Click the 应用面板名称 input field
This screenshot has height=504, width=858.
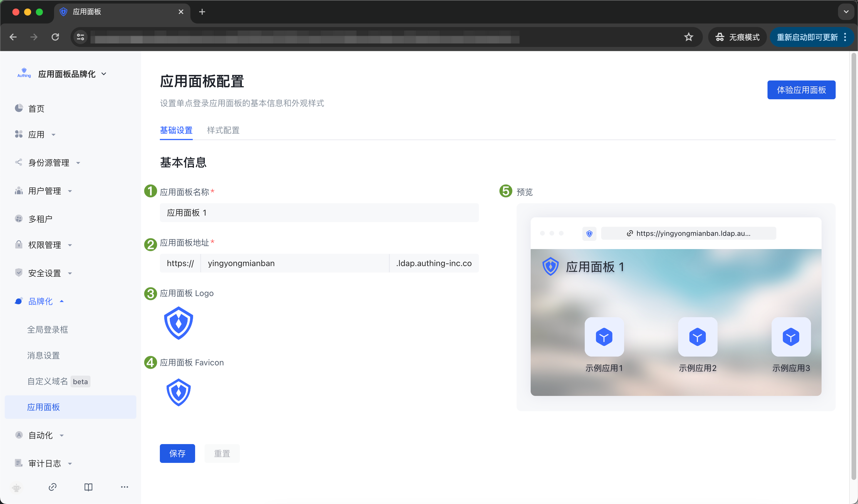(x=319, y=213)
